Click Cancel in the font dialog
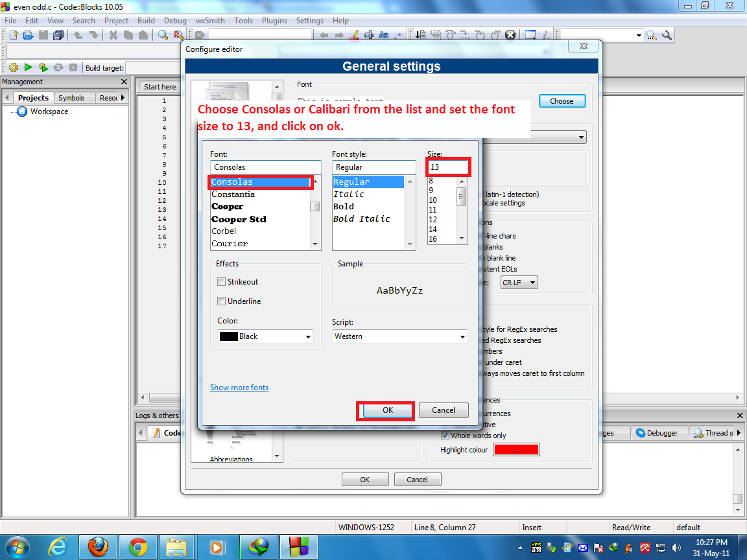 (444, 410)
